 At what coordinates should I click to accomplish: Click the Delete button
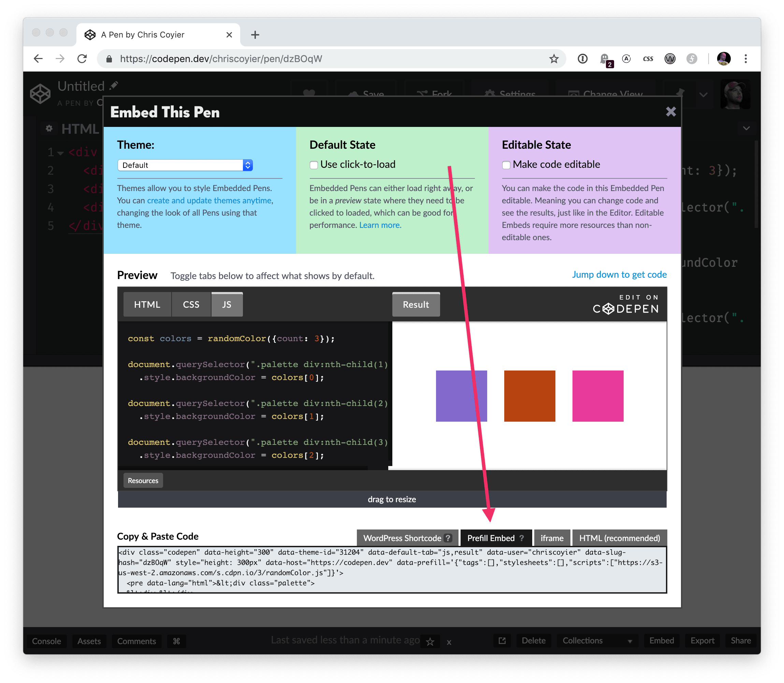(534, 641)
